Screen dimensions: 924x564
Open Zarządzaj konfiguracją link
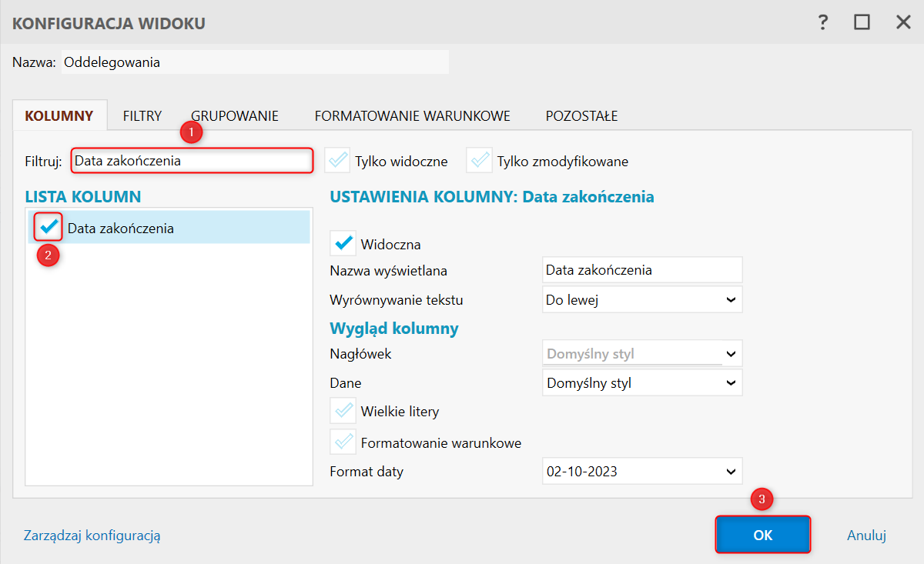point(92,536)
